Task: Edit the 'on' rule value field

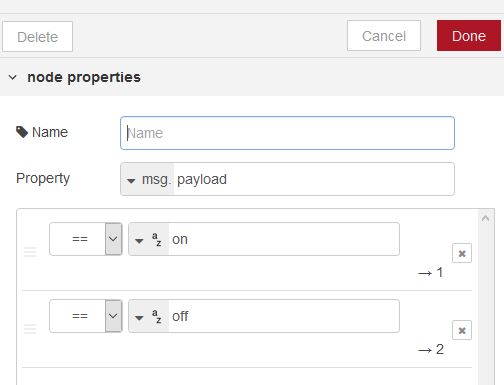Action: tap(284, 239)
